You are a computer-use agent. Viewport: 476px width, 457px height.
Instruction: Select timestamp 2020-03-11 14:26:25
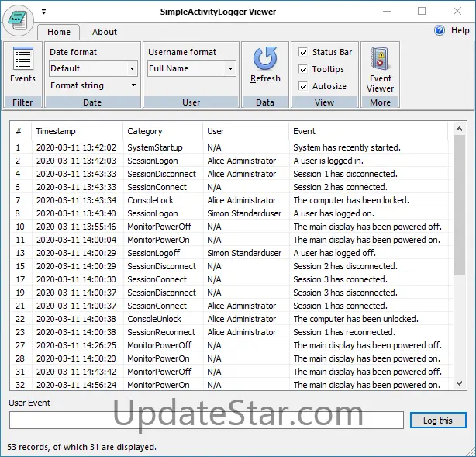tap(76, 345)
